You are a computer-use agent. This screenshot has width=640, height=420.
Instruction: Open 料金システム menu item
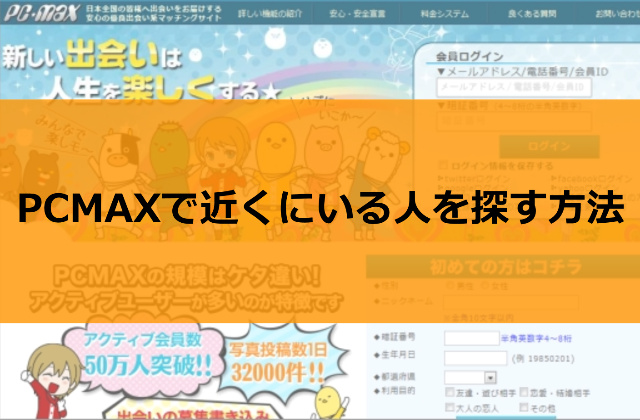pos(444,14)
